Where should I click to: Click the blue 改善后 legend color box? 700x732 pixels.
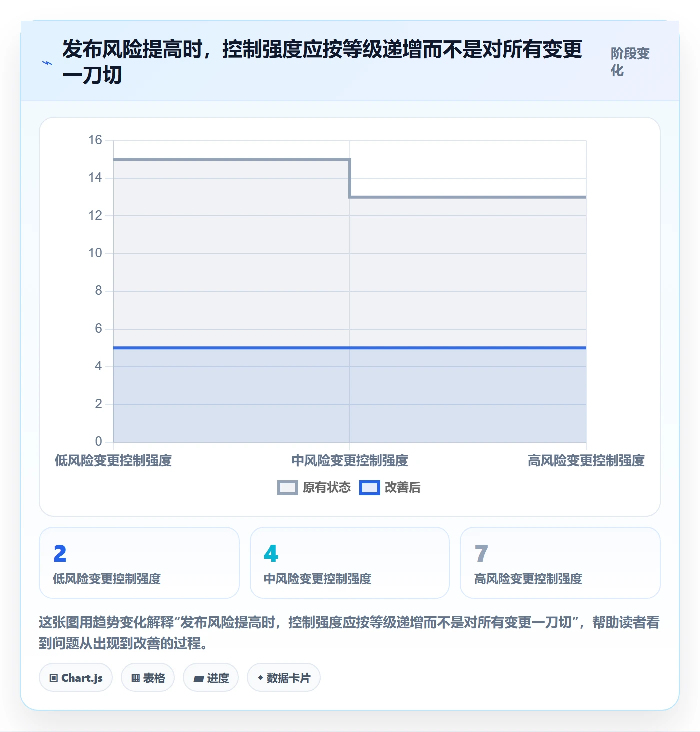click(x=370, y=488)
